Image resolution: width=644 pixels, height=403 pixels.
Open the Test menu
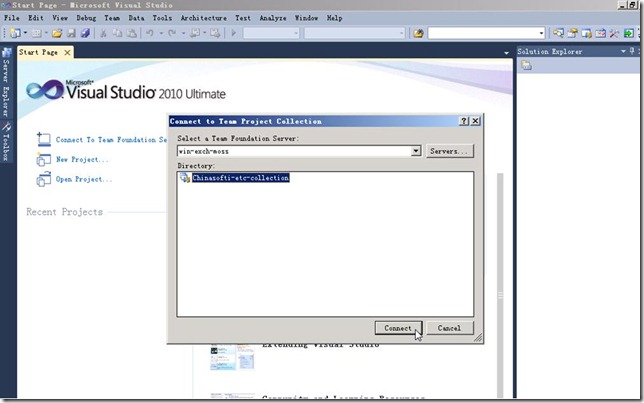point(243,18)
